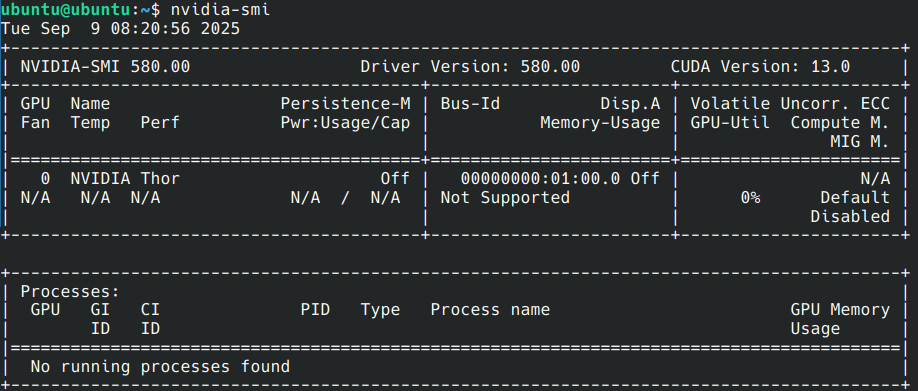Select the Driver Version: 580.00 text
This screenshot has height=391, width=918.
click(x=470, y=67)
